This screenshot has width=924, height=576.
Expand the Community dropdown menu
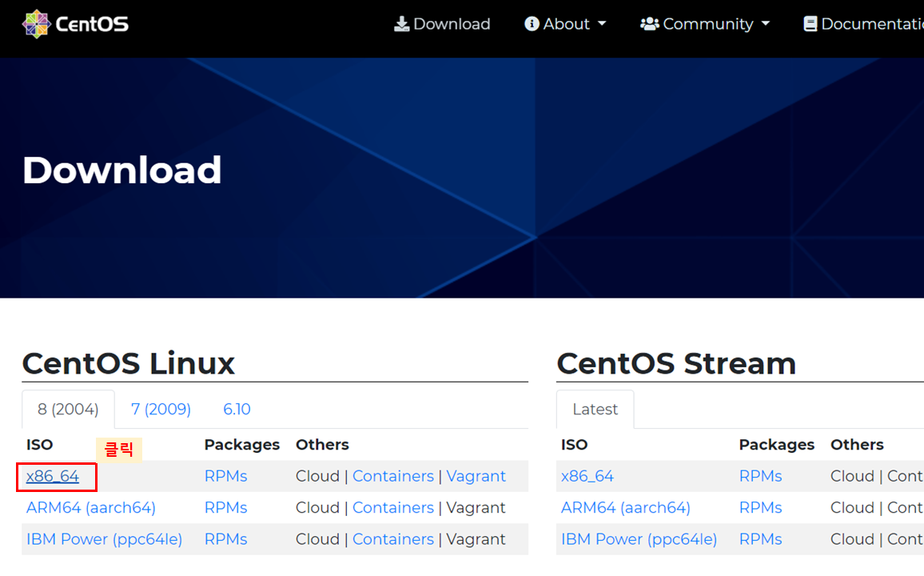tap(705, 23)
